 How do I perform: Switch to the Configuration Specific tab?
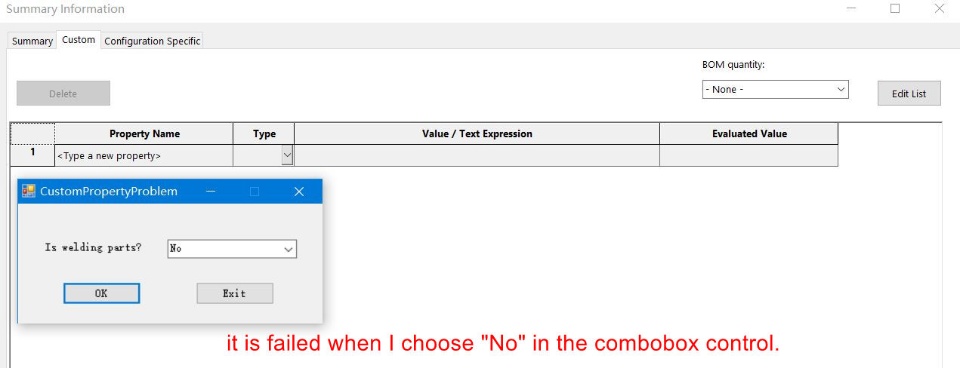[152, 41]
